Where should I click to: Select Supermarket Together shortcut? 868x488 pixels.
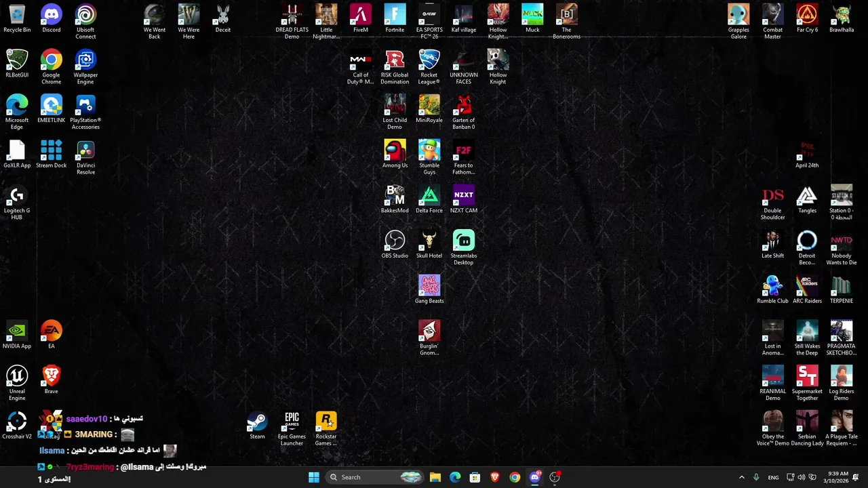pos(807,384)
